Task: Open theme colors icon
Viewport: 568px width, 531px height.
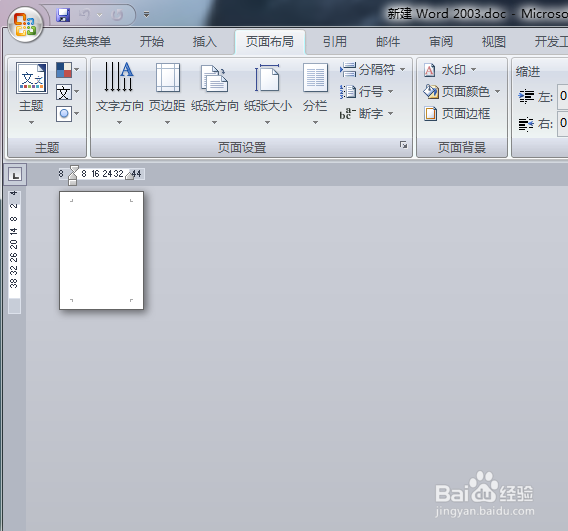Action: pos(64,70)
